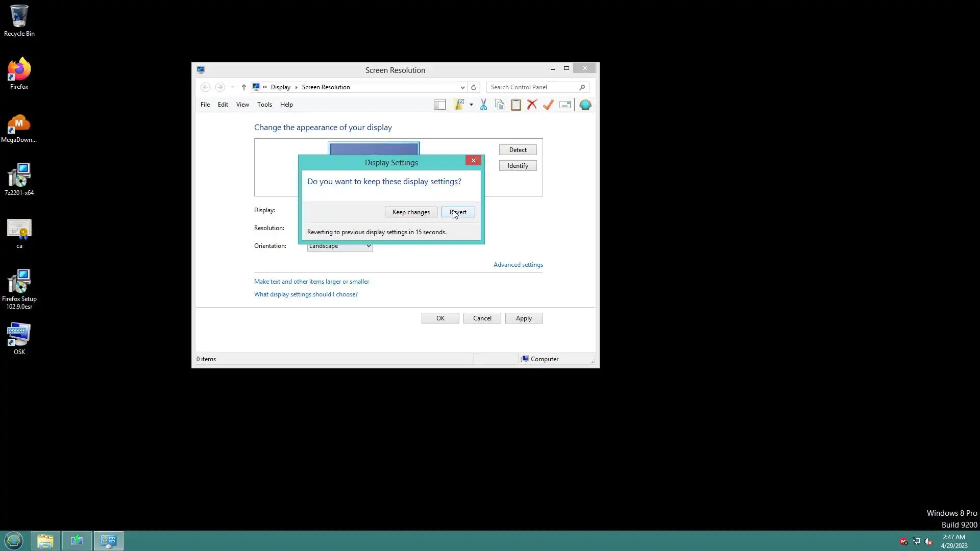Click the Keep changes button

(411, 212)
